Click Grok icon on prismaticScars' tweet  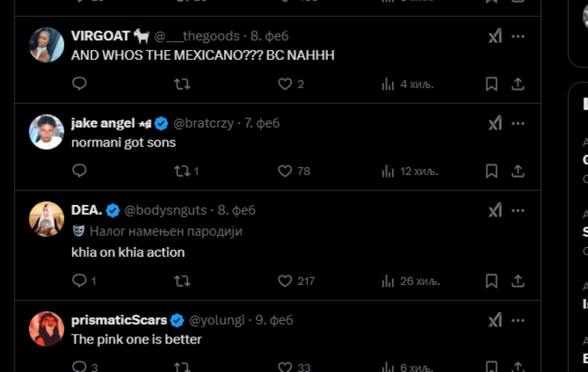pyautogui.click(x=494, y=320)
